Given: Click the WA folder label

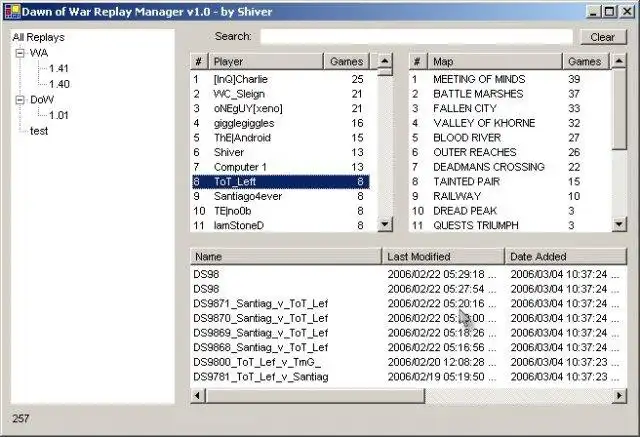Looking at the screenshot, I should pos(39,53).
